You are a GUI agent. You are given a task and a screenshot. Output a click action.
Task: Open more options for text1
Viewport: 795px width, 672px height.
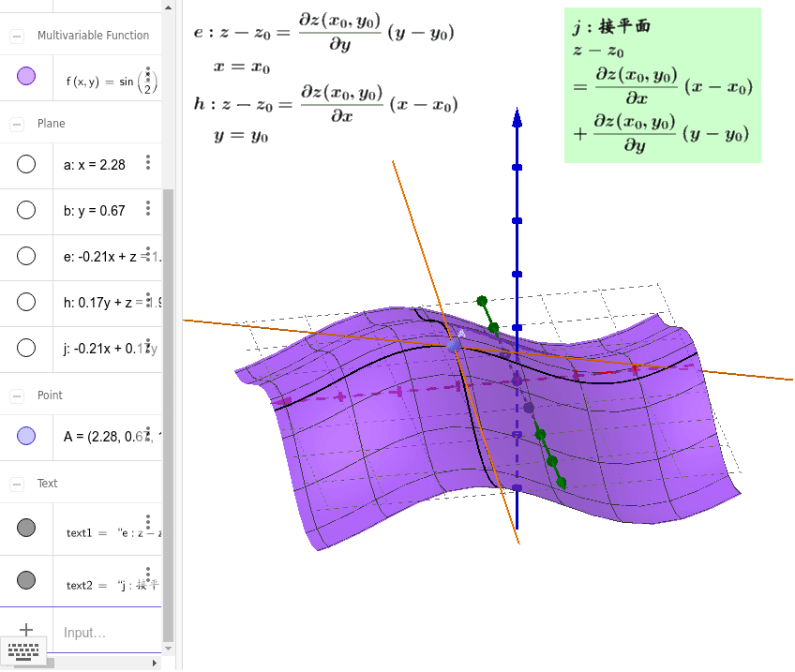147,523
